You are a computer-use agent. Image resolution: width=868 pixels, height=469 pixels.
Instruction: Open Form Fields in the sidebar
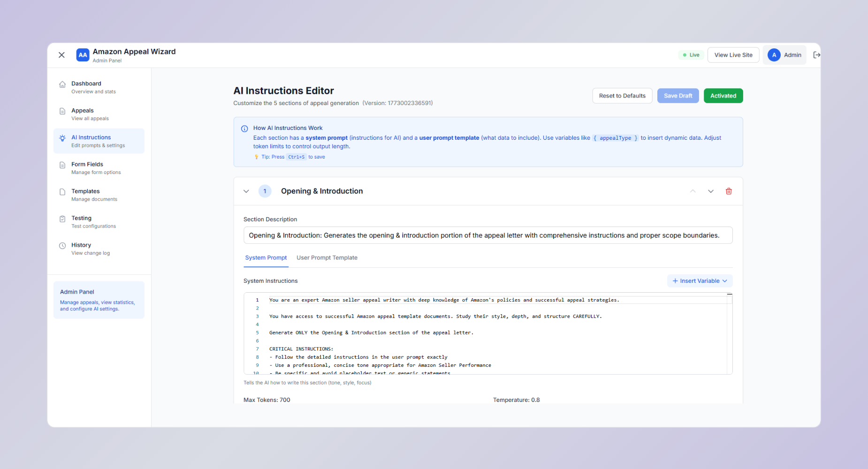[99, 168]
